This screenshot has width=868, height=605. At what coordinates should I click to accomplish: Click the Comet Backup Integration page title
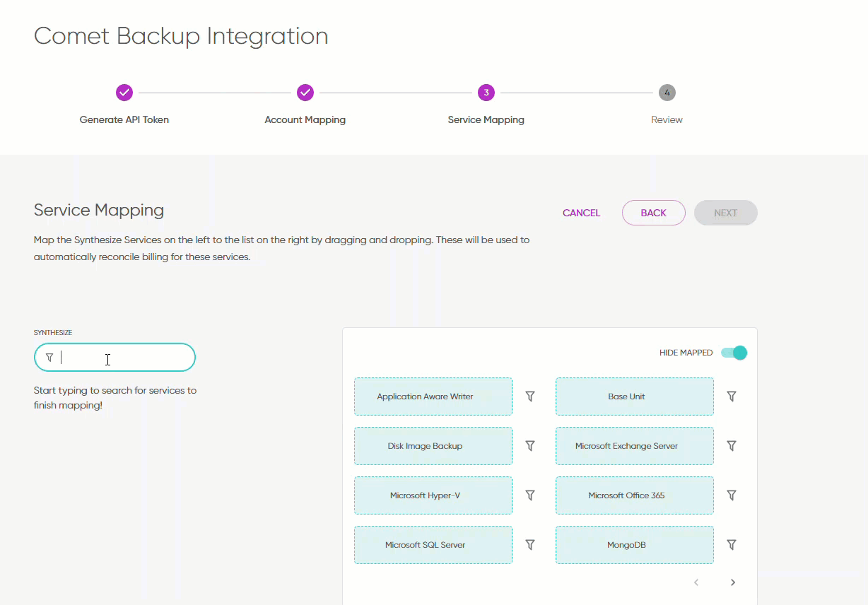181,36
